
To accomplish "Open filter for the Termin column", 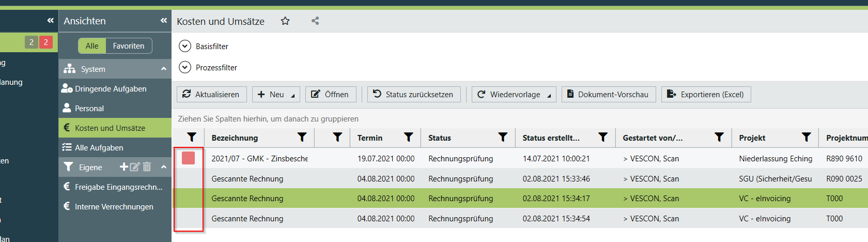I will (x=409, y=138).
